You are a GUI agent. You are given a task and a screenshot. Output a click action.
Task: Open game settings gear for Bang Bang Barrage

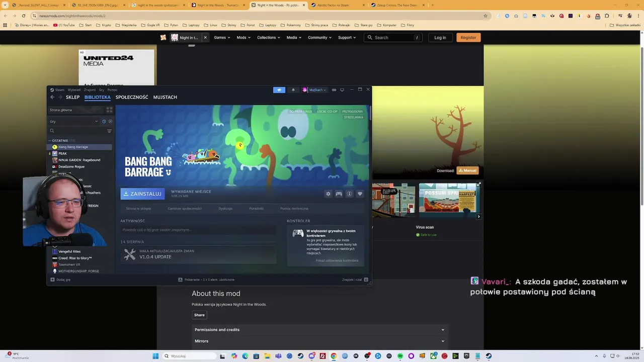point(328,194)
